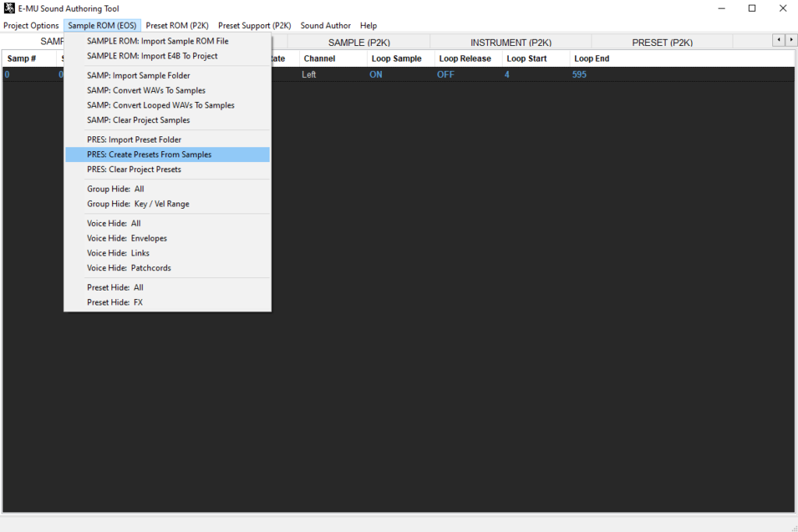Screen dimensions: 798x532
Task: Click the Left channel cell
Action: (x=309, y=74)
